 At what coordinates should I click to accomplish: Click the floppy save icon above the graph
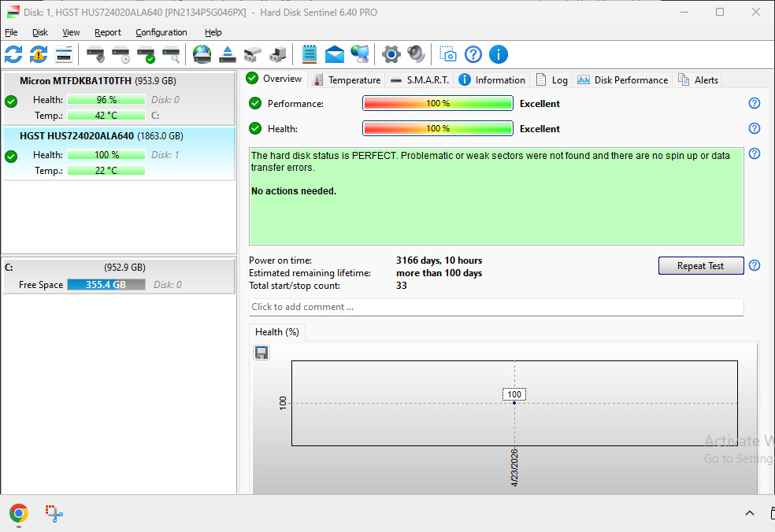click(261, 353)
